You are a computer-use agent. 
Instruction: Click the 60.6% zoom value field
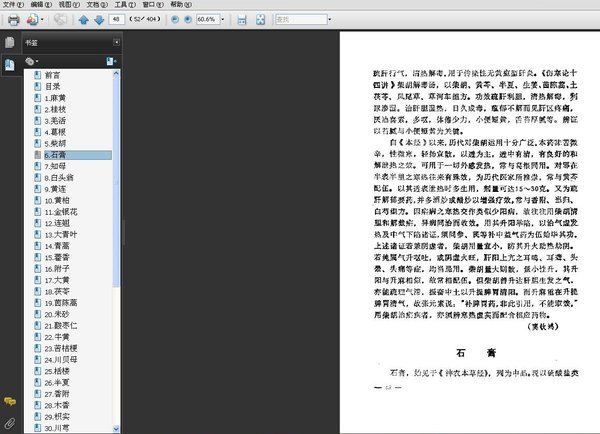point(208,19)
